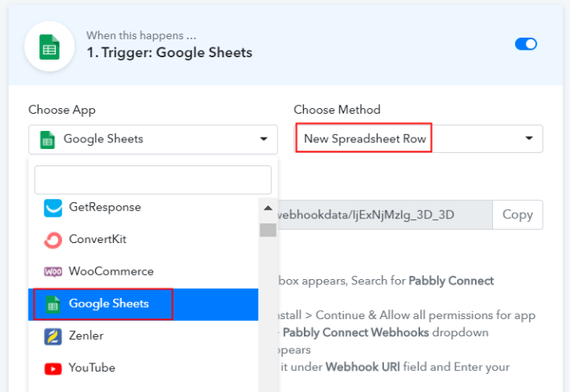Expand the Choose App dropdown arrow
The width and height of the screenshot is (570, 392).
[264, 139]
